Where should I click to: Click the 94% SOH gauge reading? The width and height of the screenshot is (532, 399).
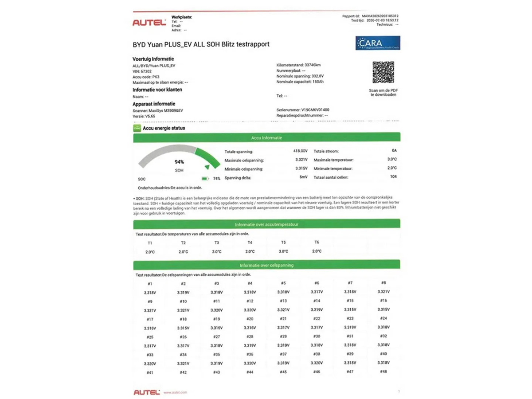[179, 162]
